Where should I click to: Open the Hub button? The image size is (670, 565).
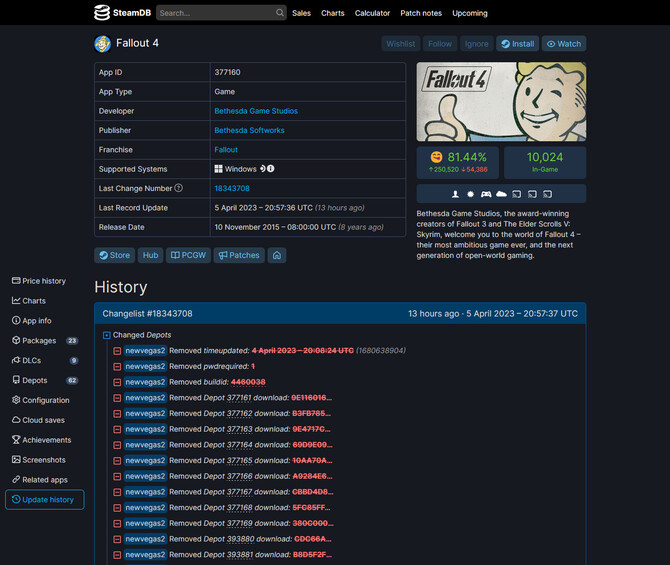pos(150,255)
